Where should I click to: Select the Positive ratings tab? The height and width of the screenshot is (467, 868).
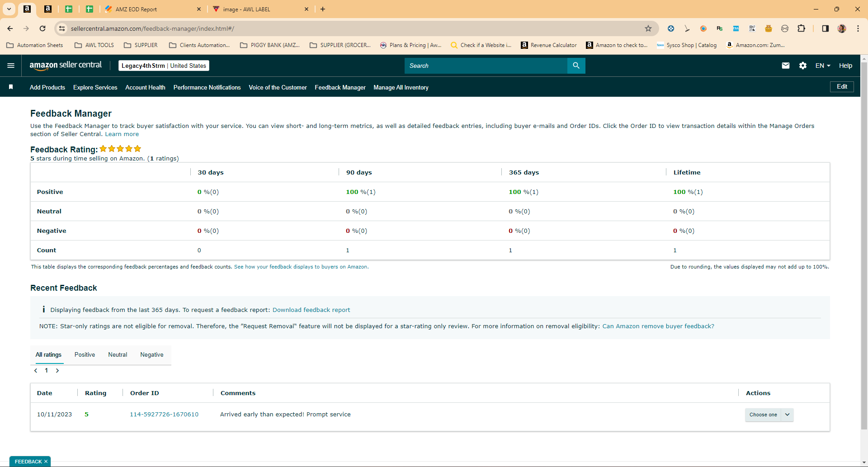[85, 355]
